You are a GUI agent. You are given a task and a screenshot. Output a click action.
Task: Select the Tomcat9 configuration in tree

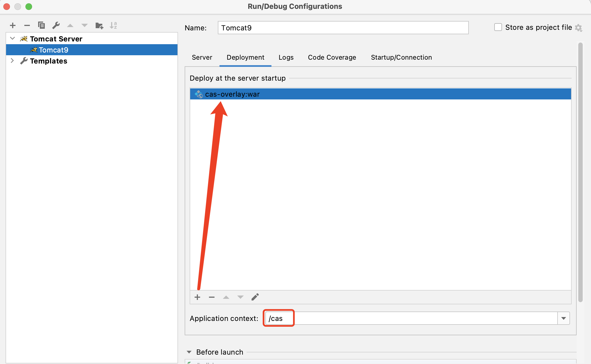click(x=92, y=50)
